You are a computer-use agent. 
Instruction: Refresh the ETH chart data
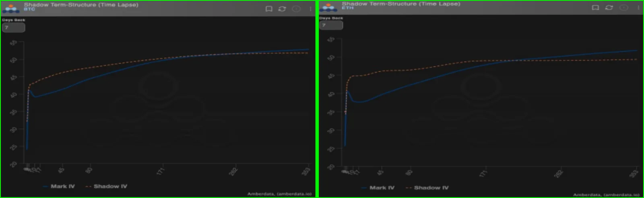(609, 8)
